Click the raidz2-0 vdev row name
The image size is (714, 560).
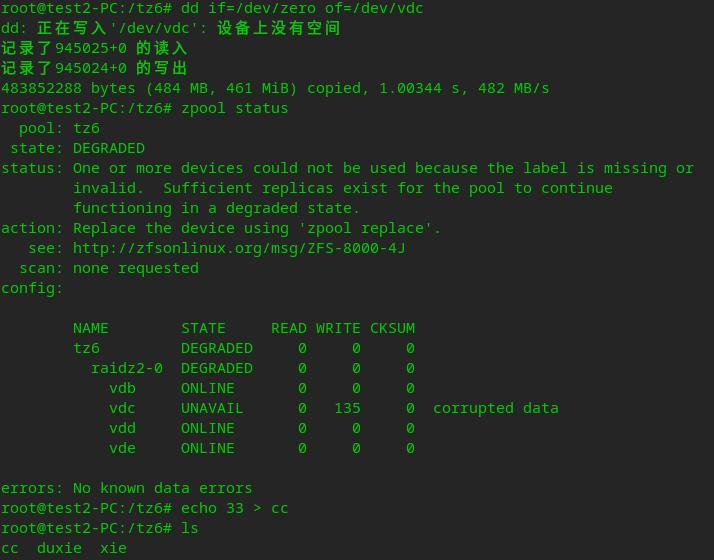point(127,368)
